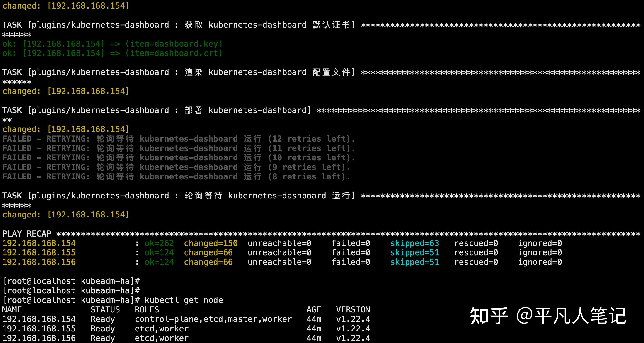Image resolution: width=644 pixels, height=343 pixels.
Task: Click the task title '部署 kubernetes-dashboard]'
Action: [x=247, y=110]
